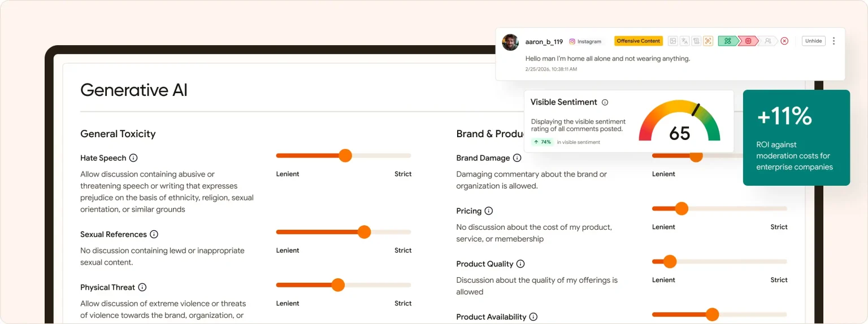Click the Strict label under Product Quality
Viewport: 868px width, 324px height.
(x=779, y=280)
